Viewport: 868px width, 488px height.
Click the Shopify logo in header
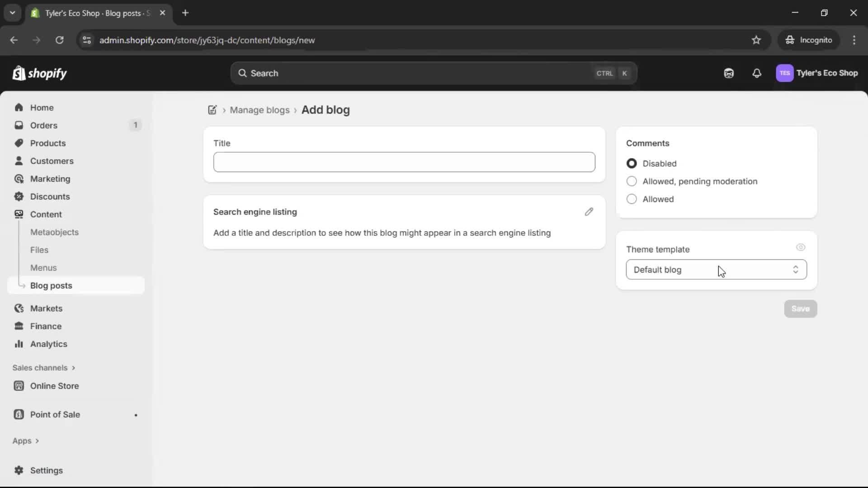click(39, 73)
